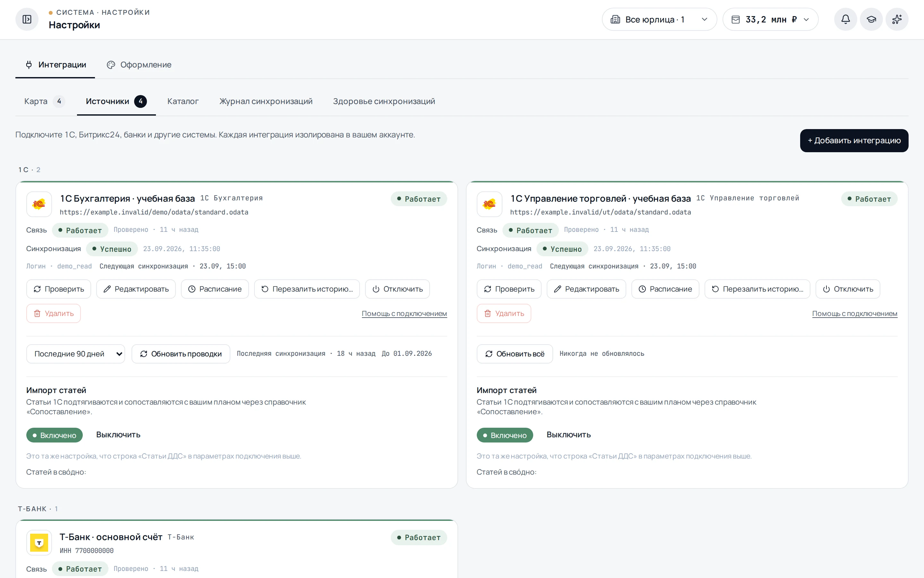The height and width of the screenshot is (578, 924).
Task: Click Обновить проводки button
Action: click(181, 354)
